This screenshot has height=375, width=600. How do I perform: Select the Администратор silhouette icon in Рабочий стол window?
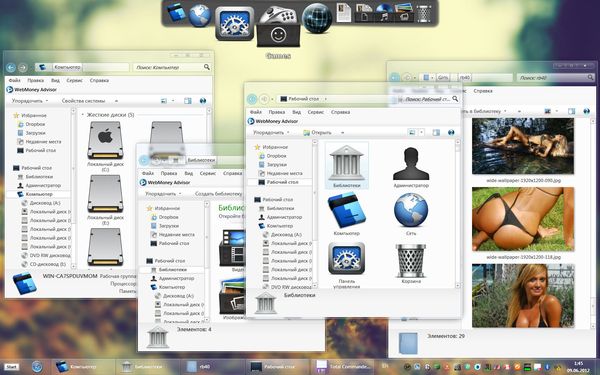(x=411, y=167)
